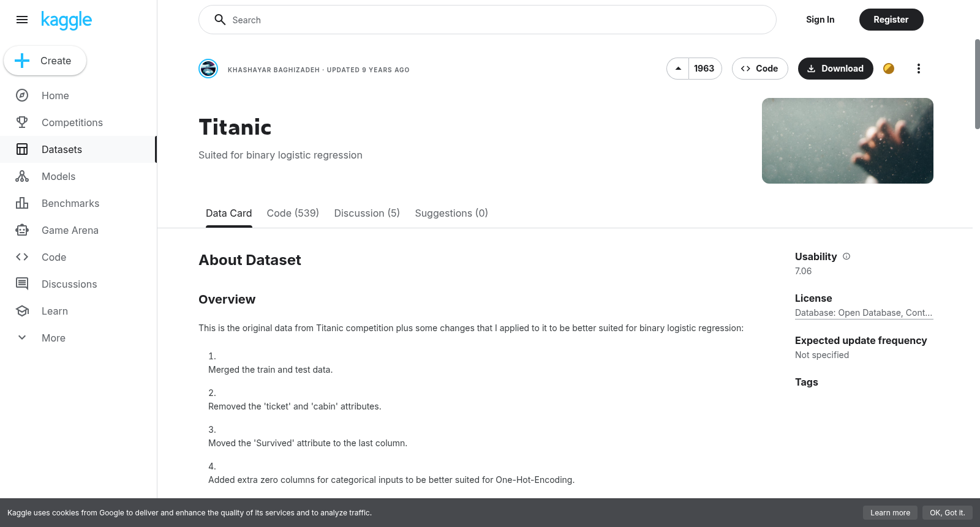980x527 pixels.
Task: Click the blue plus Create icon
Action: click(x=22, y=61)
